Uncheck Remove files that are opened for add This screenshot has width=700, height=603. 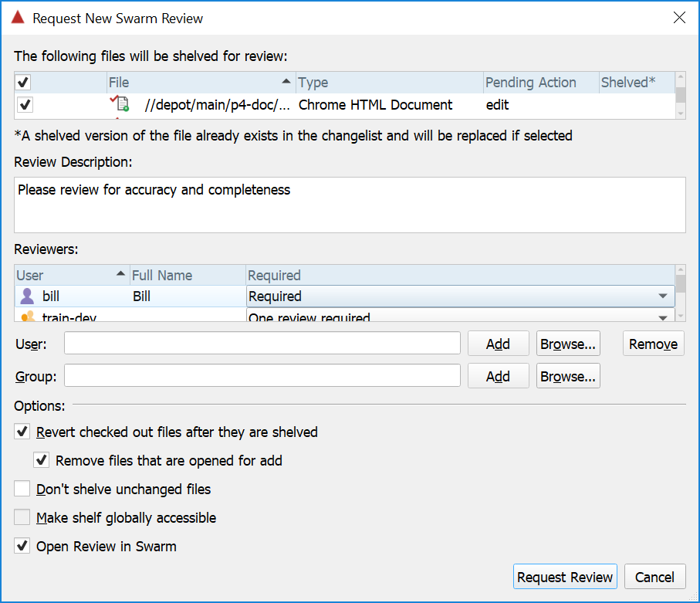pyautogui.click(x=42, y=461)
